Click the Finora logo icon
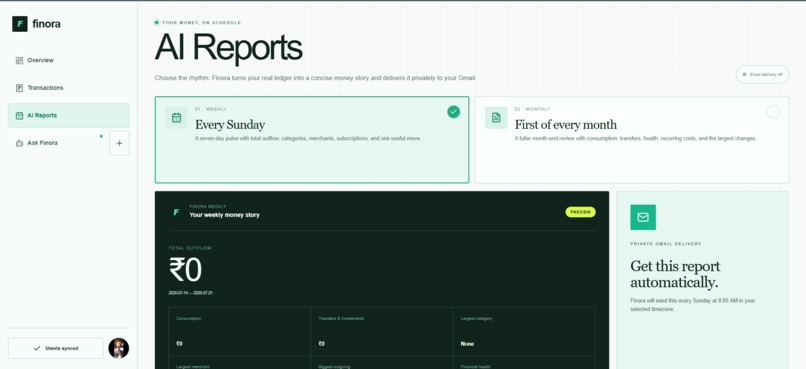The width and height of the screenshot is (806, 369). (x=20, y=24)
